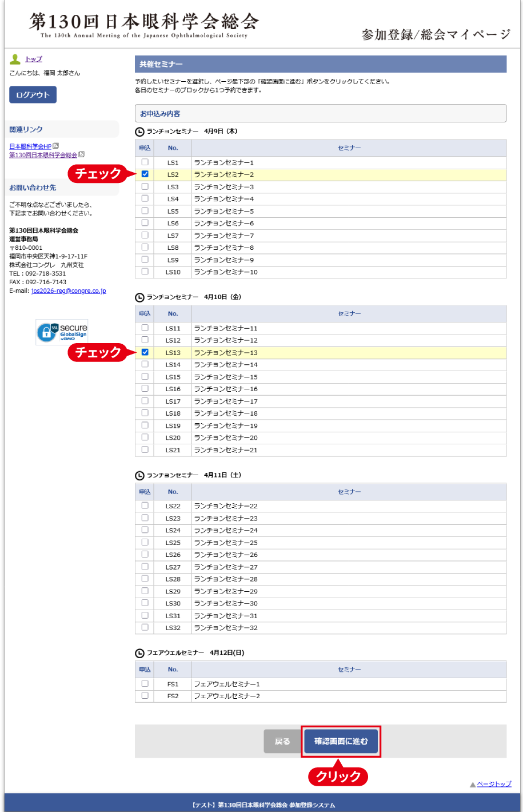The width and height of the screenshot is (523, 812).
Task: Enable the FS2 farewell seminar checkbox
Action: 145,695
